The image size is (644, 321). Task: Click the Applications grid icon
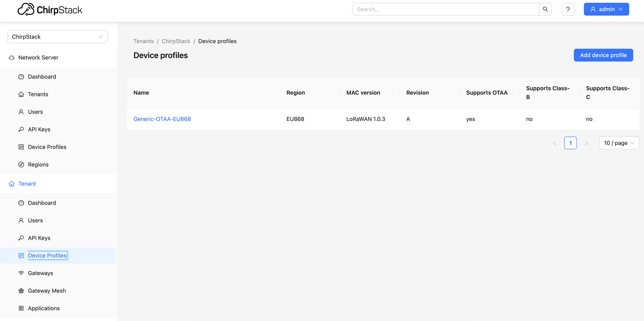click(21, 308)
